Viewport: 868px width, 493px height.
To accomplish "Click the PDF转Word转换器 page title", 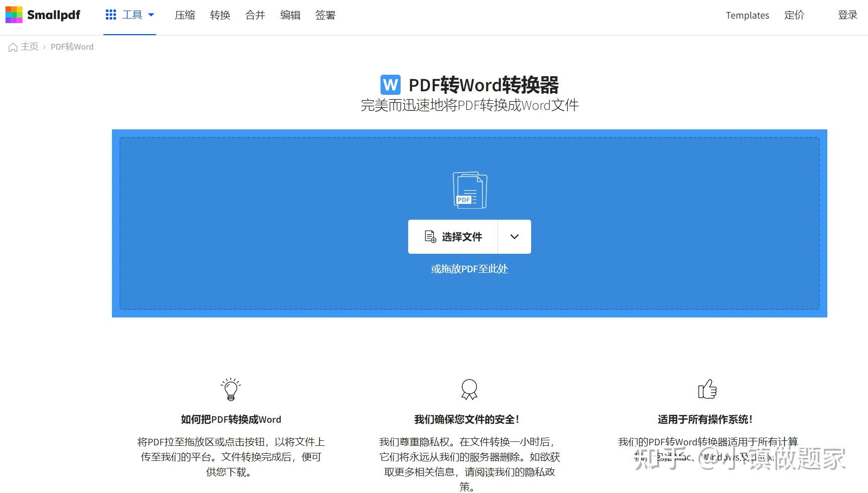I will [483, 85].
